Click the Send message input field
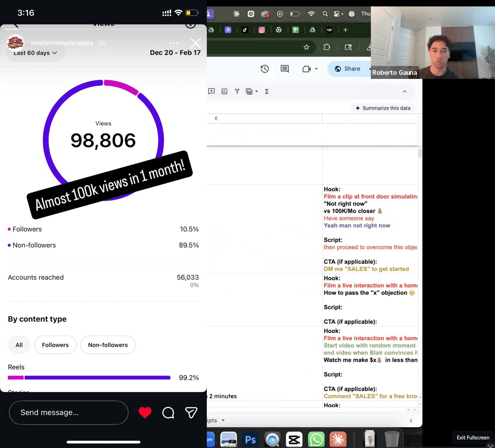The width and height of the screenshot is (495, 448). pyautogui.click(x=69, y=412)
